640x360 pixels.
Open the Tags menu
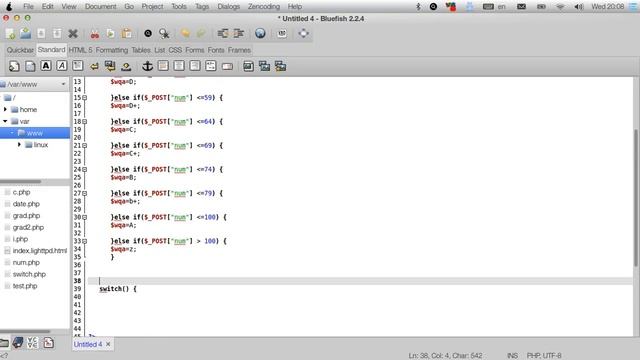202,7
